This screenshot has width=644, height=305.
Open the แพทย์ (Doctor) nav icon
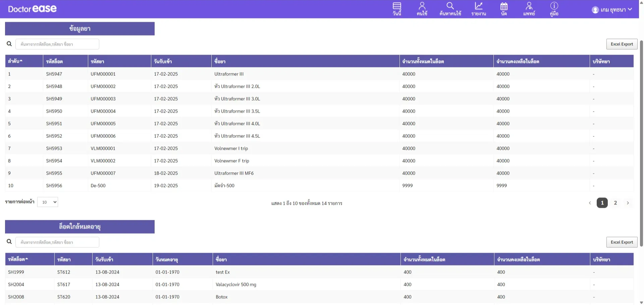[529, 9]
